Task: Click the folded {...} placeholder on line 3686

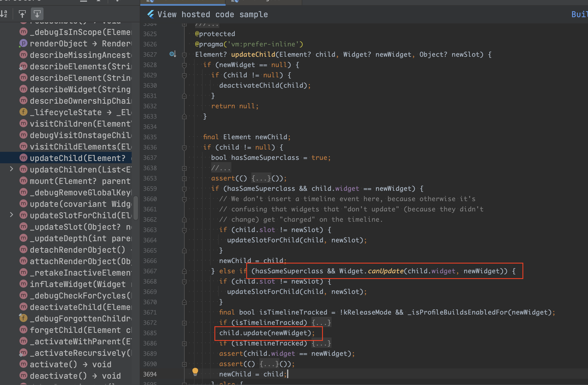Action: coord(321,343)
